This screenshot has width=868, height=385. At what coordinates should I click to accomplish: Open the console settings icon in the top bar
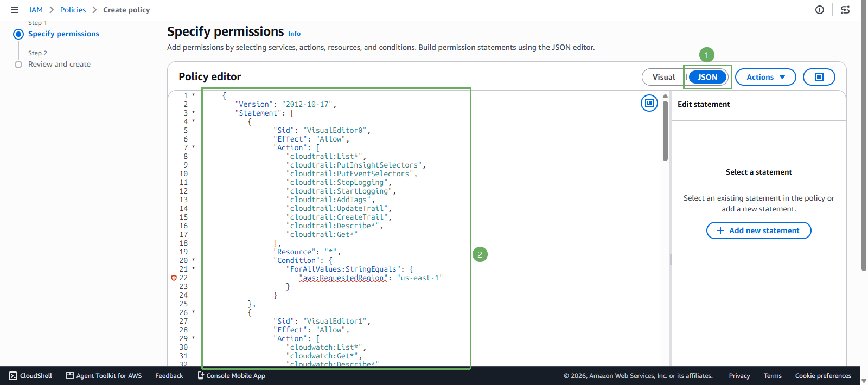[x=845, y=10]
